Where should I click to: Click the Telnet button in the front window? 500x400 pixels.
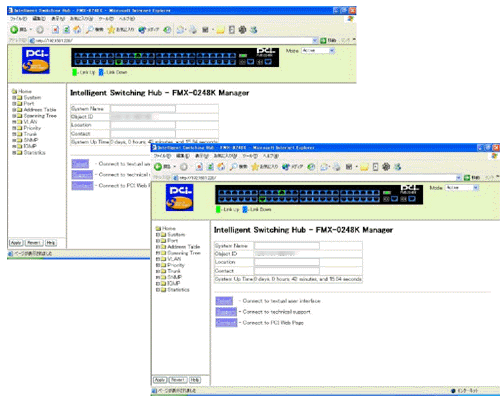(x=224, y=301)
